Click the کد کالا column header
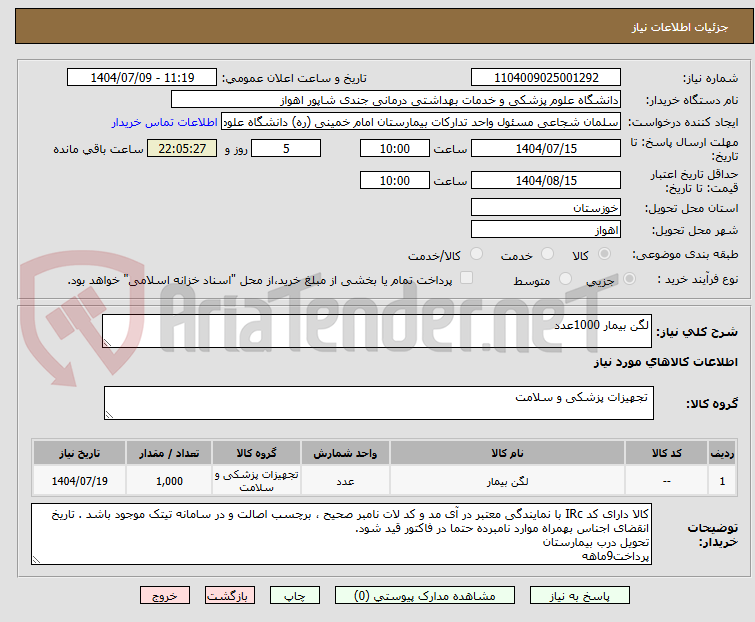This screenshot has width=755, height=622. 666,453
